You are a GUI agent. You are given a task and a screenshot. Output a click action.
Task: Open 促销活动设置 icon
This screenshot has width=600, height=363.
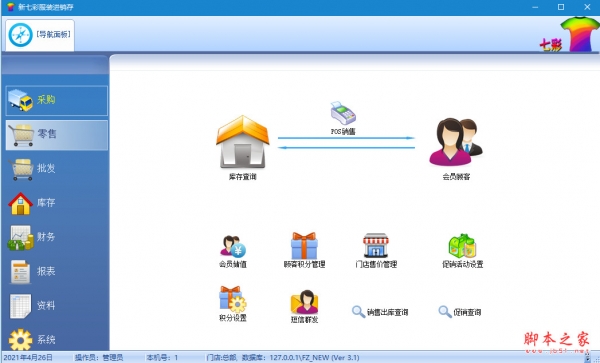click(462, 246)
